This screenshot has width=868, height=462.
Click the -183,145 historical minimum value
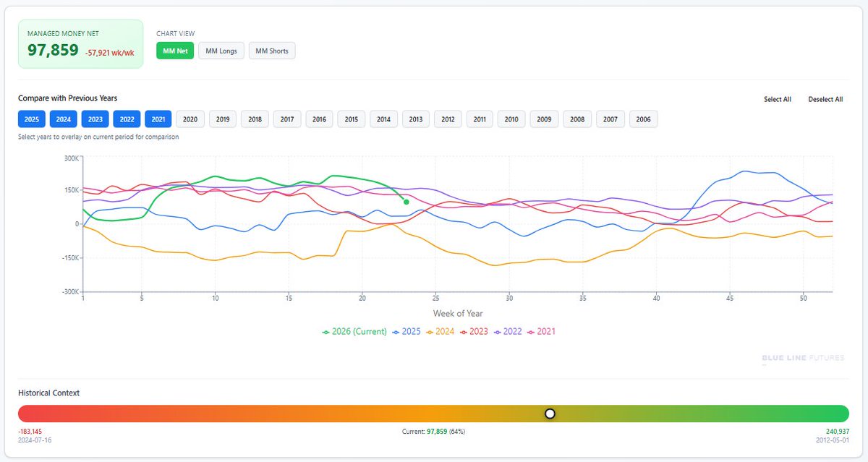[x=30, y=432]
